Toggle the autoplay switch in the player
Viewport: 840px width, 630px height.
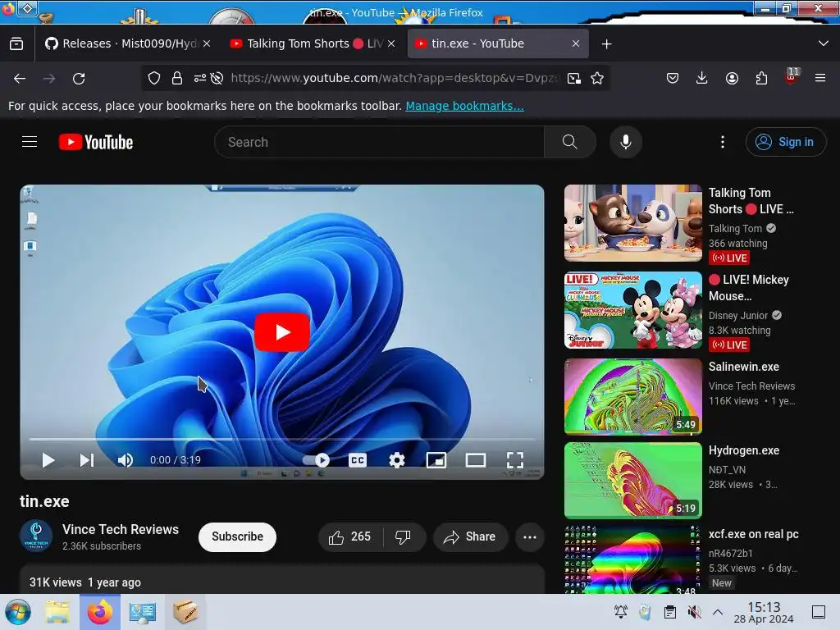tap(316, 460)
